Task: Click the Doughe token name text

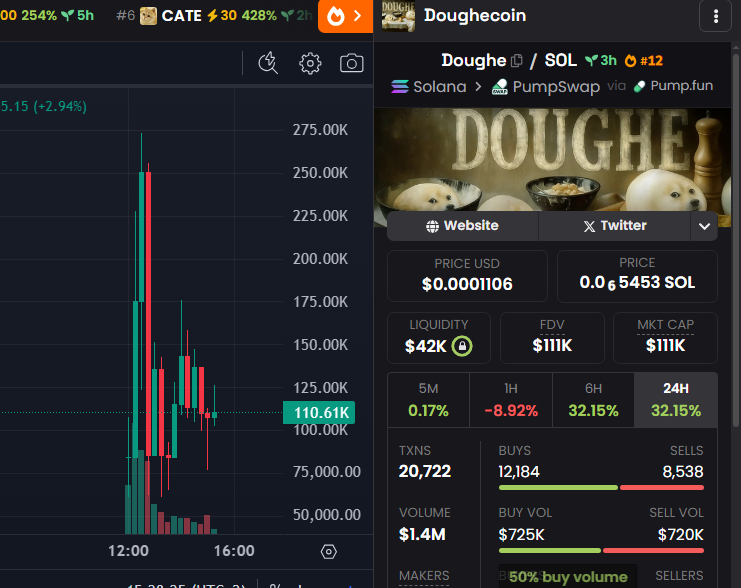Action: coord(474,61)
